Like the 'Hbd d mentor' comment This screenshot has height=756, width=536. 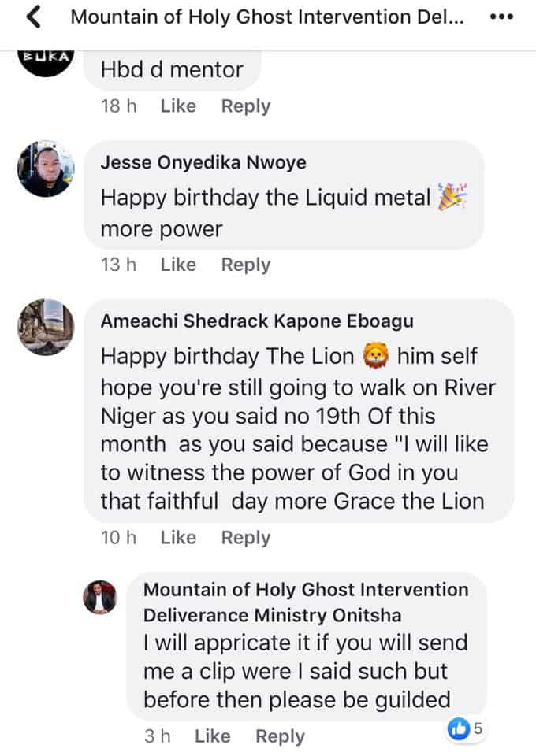(178, 106)
